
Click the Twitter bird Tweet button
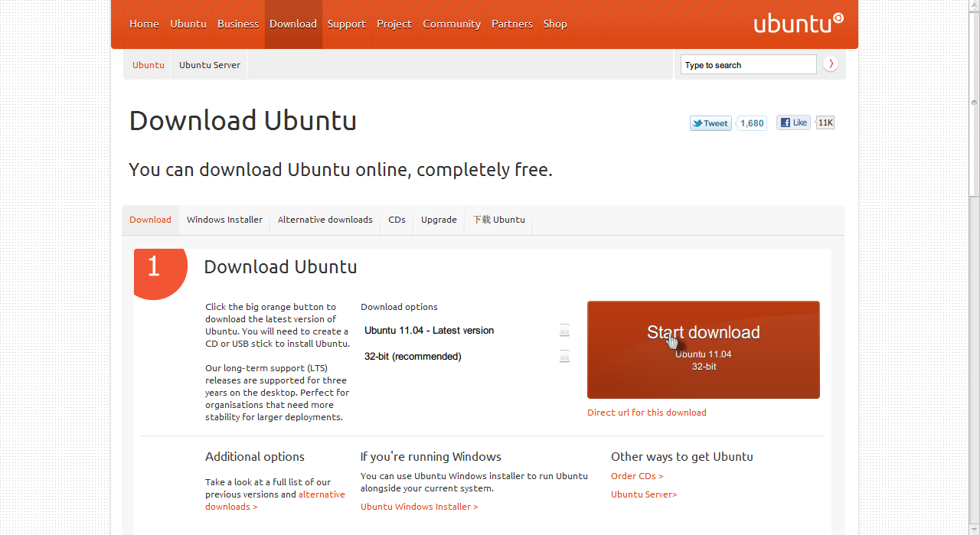pyautogui.click(x=709, y=122)
